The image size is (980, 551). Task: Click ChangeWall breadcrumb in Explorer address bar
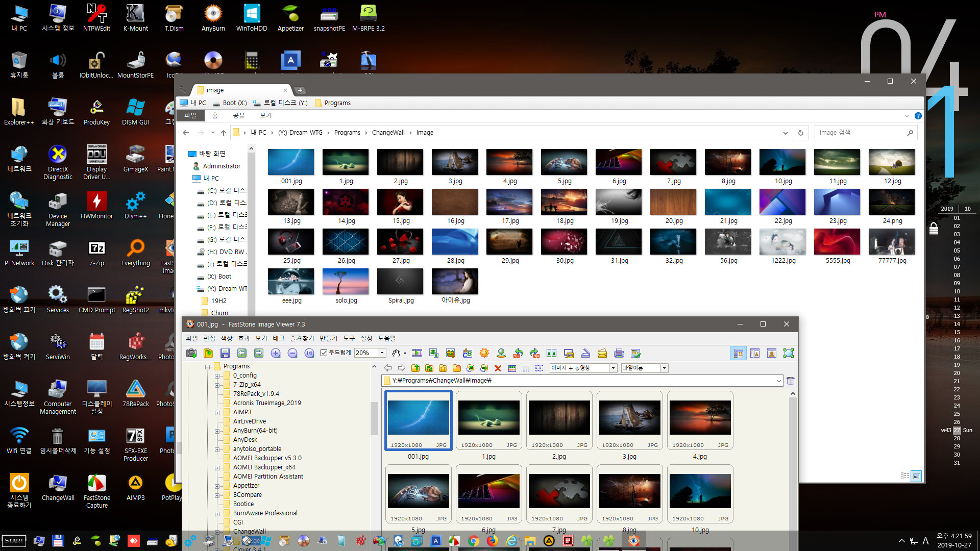[388, 133]
